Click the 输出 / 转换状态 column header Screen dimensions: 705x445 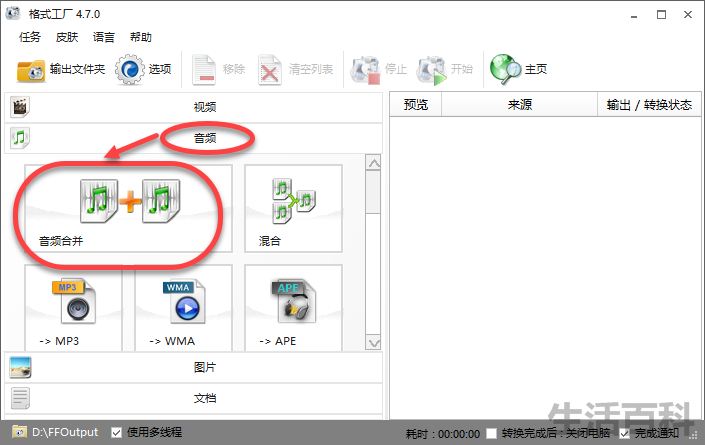(x=649, y=105)
